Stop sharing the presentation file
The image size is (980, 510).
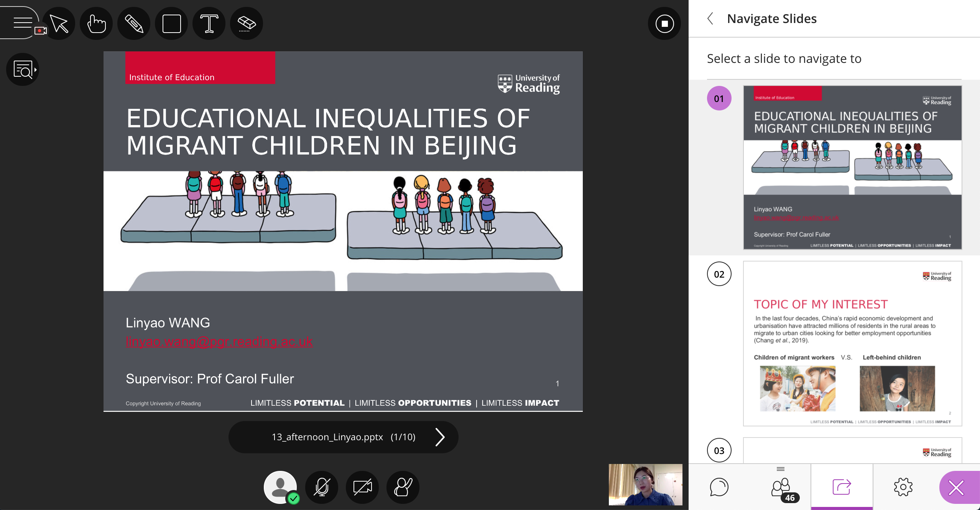(664, 24)
